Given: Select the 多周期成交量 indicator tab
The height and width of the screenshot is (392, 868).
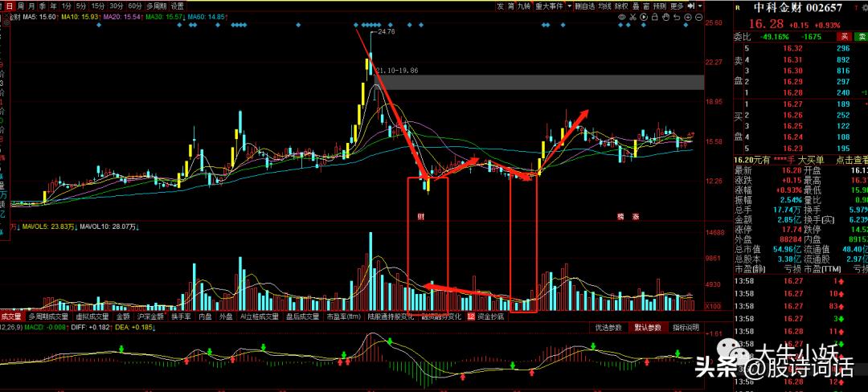Looking at the screenshot, I should (x=49, y=316).
